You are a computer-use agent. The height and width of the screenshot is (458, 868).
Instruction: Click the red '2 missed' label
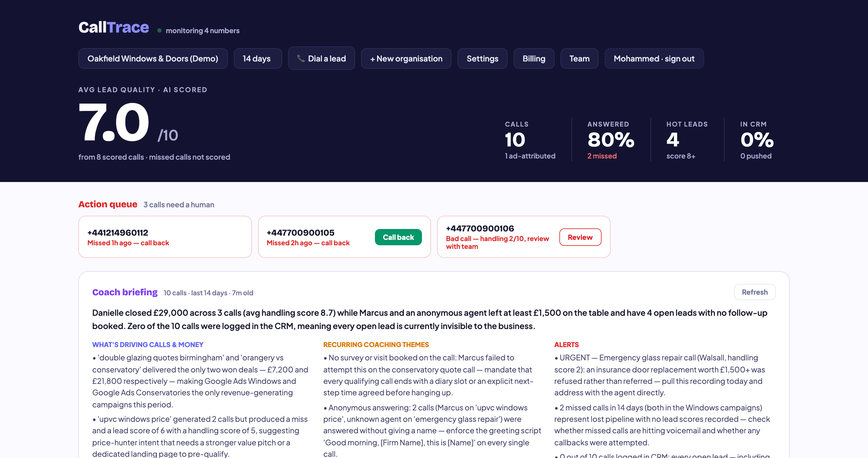pos(602,156)
